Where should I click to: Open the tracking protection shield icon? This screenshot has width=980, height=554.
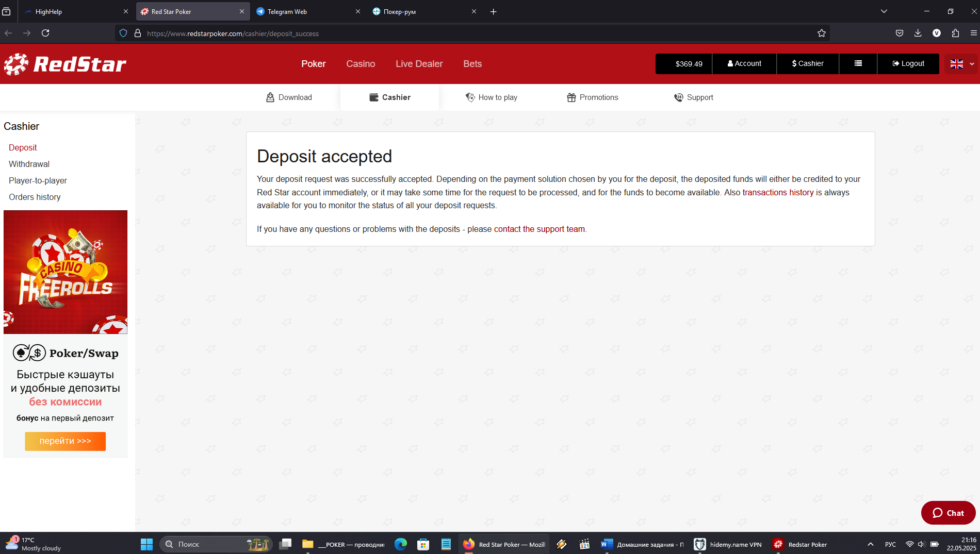[x=123, y=33]
